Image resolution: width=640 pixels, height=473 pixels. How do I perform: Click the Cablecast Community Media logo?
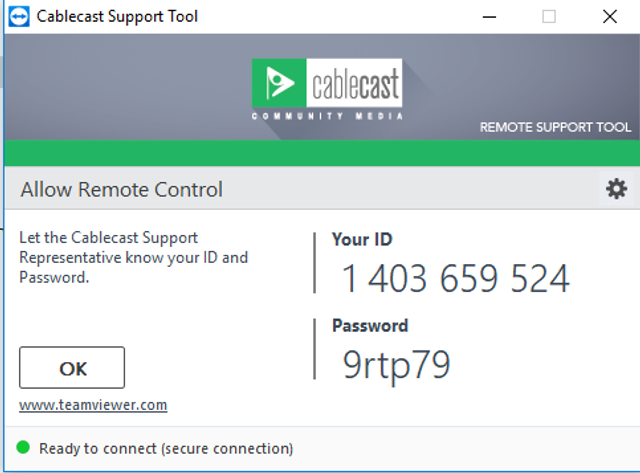[327, 89]
